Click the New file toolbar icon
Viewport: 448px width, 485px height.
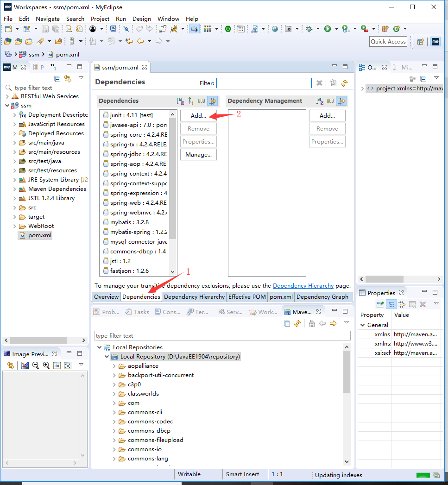click(x=8, y=29)
